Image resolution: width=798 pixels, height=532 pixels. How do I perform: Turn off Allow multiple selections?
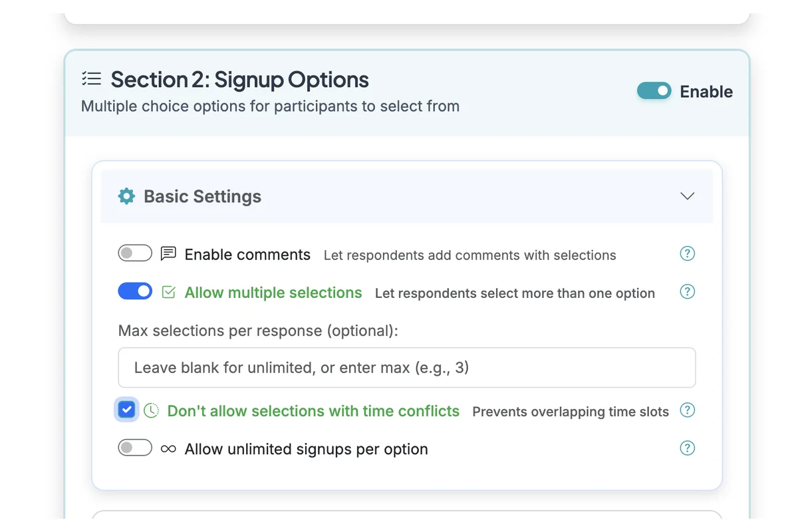point(135,291)
